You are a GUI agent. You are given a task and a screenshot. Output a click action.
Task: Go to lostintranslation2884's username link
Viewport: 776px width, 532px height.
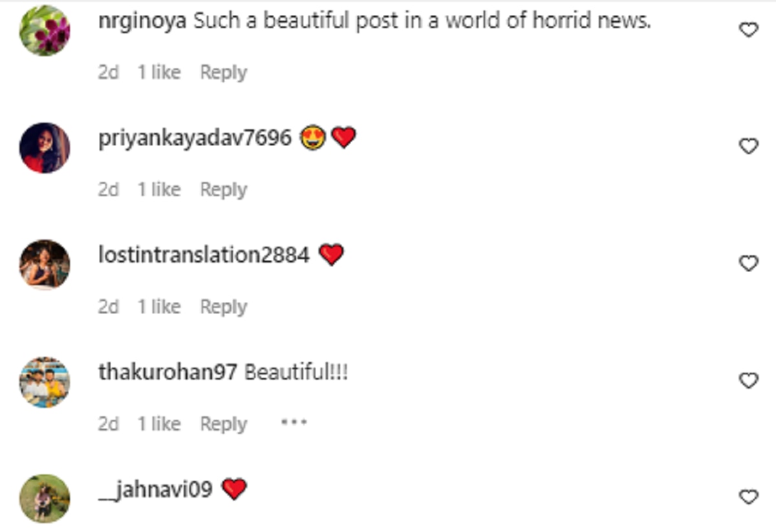tap(204, 255)
